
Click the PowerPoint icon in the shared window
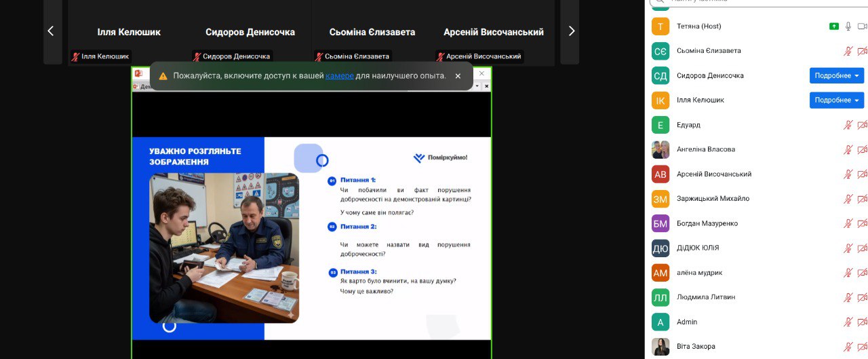(x=138, y=73)
